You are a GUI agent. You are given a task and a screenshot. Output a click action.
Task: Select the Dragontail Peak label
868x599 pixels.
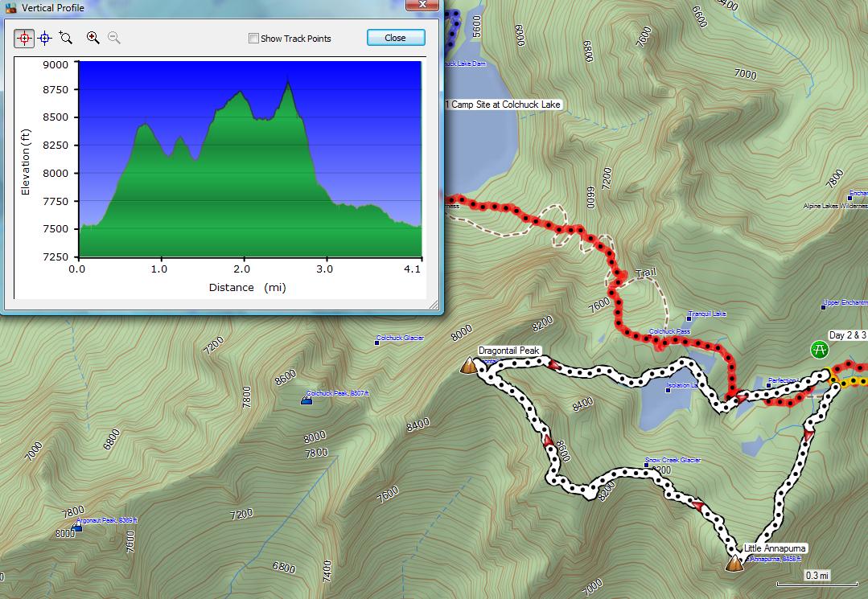tap(508, 350)
